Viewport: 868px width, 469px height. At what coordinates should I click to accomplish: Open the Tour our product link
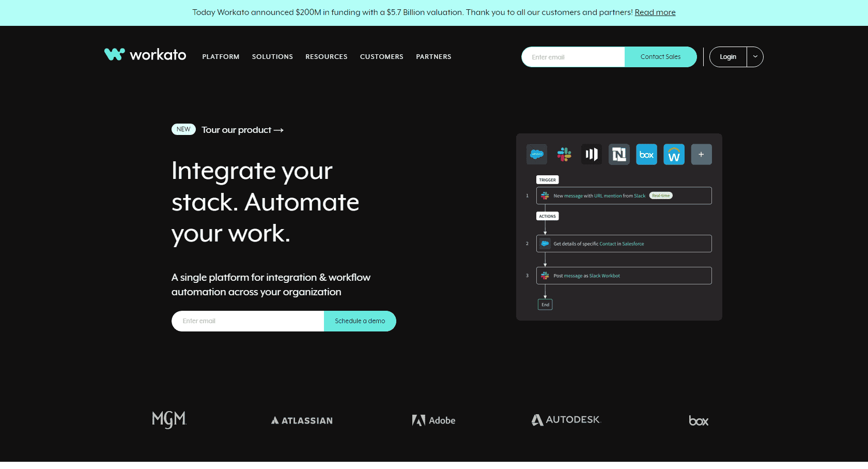point(242,130)
